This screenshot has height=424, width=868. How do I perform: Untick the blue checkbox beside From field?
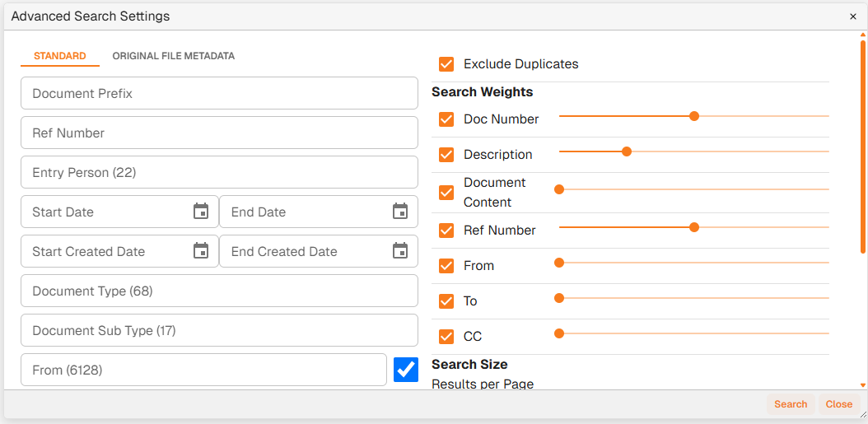click(x=406, y=370)
